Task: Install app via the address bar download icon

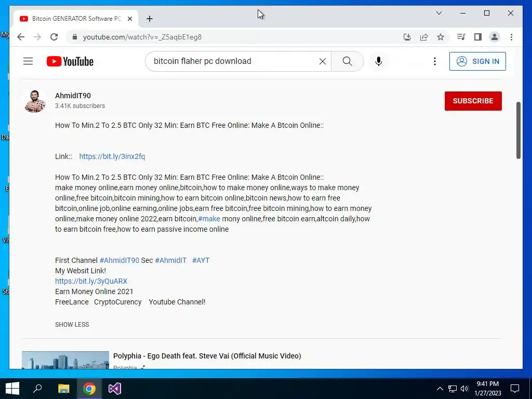Action: click(407, 37)
